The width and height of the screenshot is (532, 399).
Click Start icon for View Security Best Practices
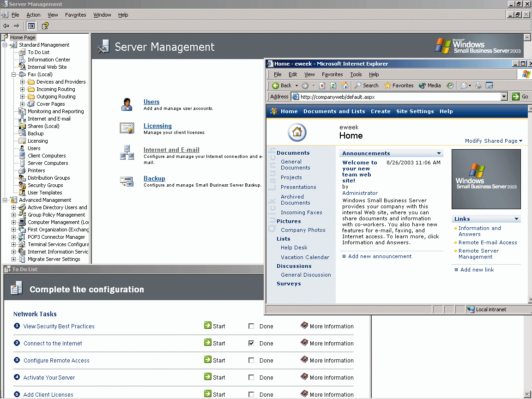tap(208, 326)
